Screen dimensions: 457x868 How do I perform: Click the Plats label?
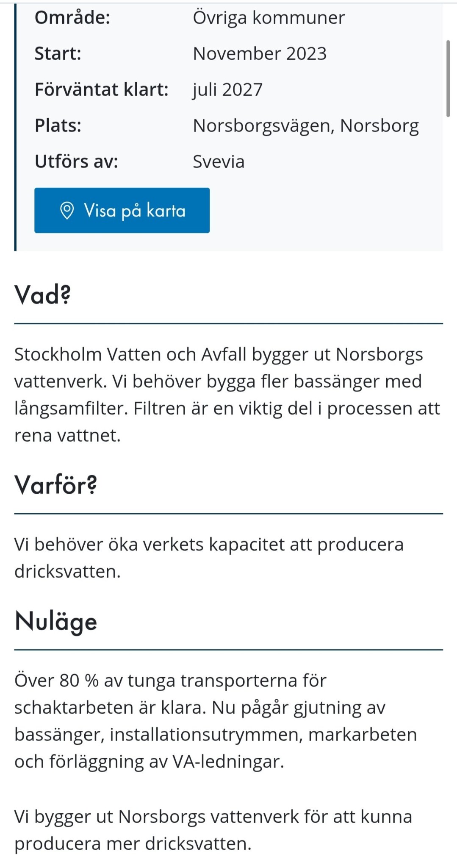pos(58,126)
